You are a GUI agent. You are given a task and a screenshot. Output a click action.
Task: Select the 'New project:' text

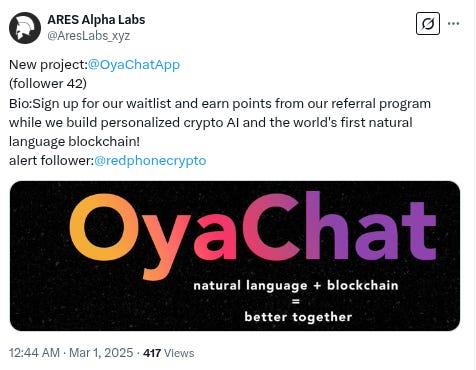point(48,65)
